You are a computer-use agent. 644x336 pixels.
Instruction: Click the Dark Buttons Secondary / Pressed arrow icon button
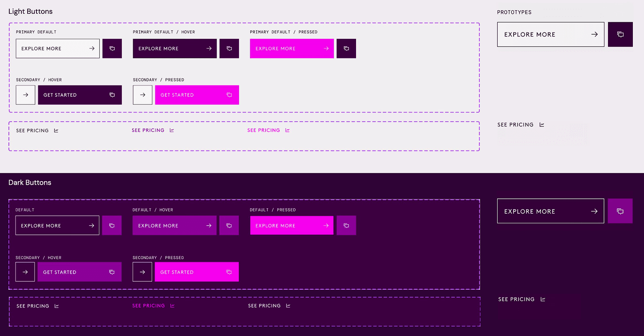pos(142,272)
